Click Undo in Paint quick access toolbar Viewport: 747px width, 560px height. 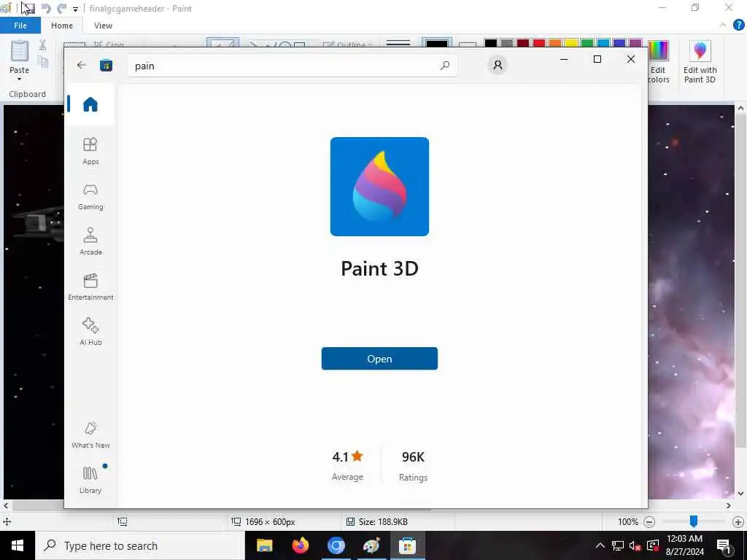tap(46, 8)
